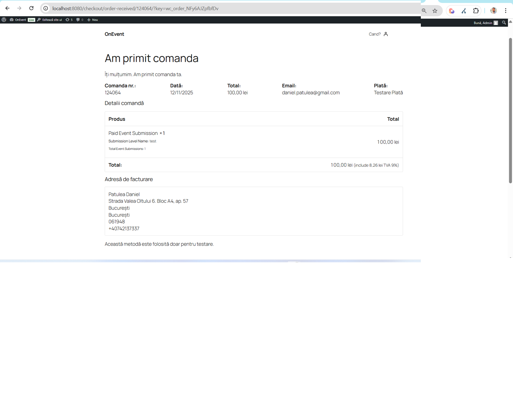Expand the Nou new content menu

[93, 20]
